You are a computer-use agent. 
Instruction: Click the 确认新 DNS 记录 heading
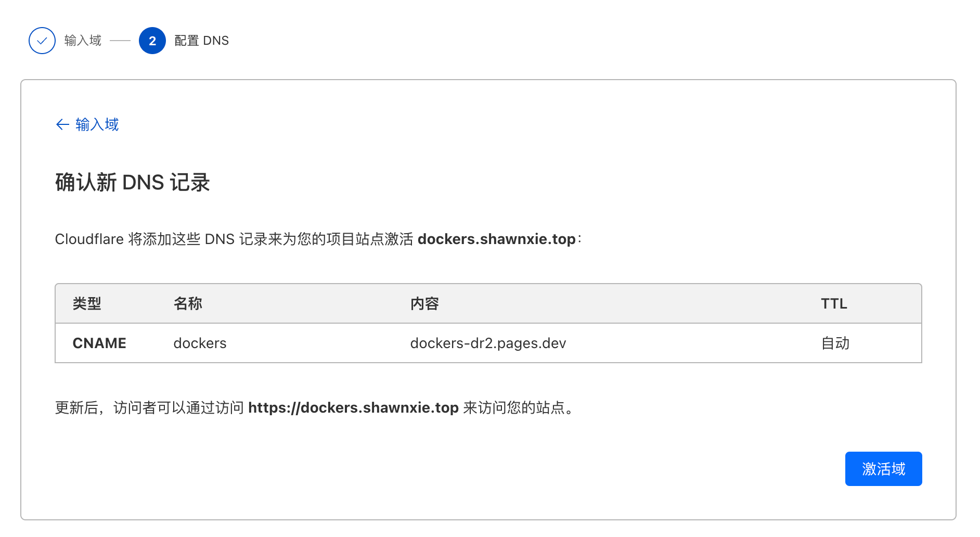(133, 183)
